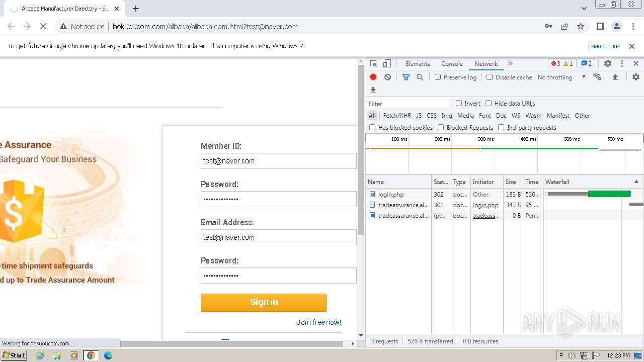Open DevTools settings gear
The image size is (644, 362).
[x=608, y=64]
